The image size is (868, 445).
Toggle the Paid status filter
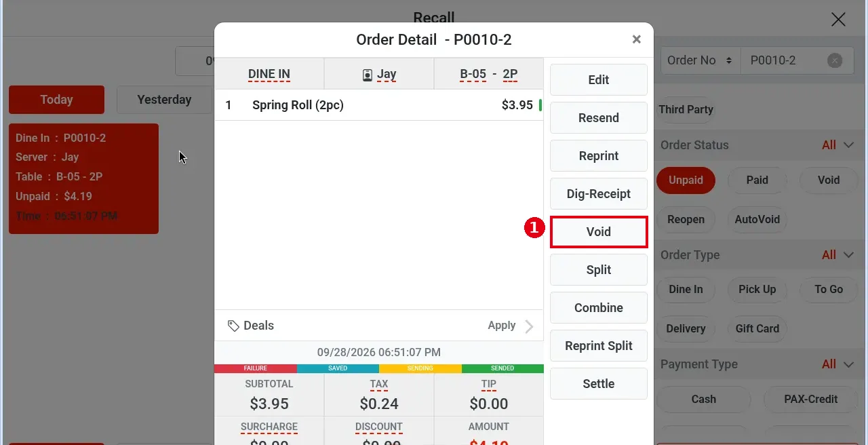click(x=757, y=180)
